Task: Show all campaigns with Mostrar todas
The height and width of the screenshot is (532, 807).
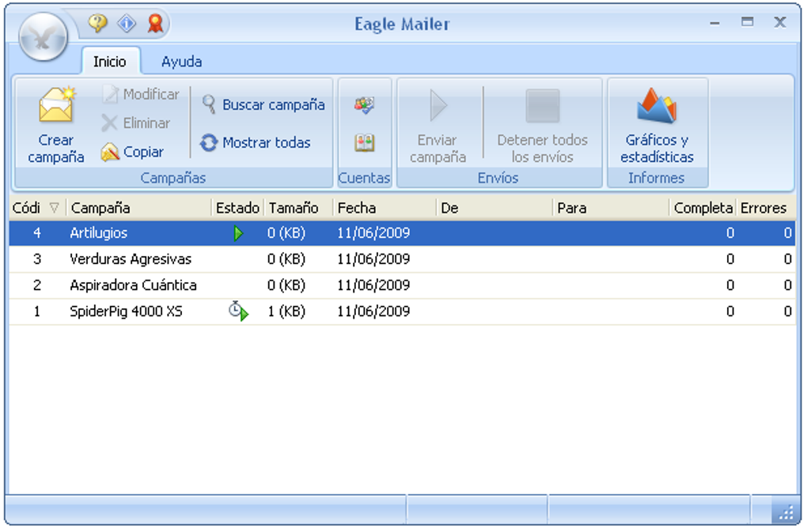Action: coord(256,142)
